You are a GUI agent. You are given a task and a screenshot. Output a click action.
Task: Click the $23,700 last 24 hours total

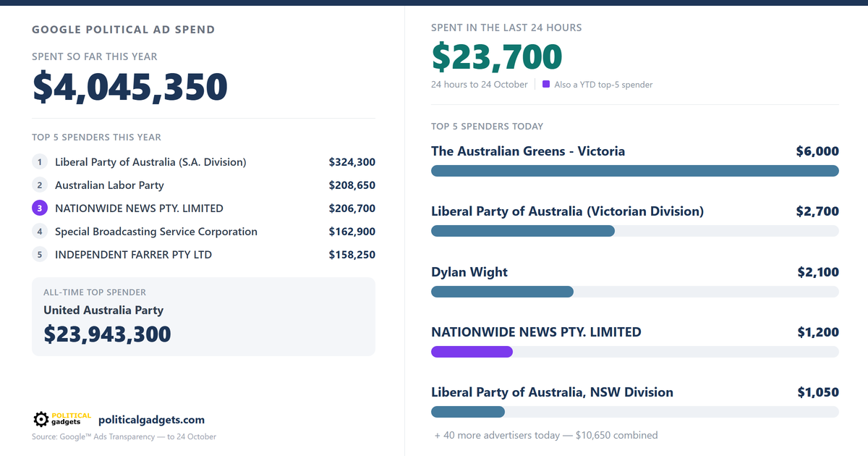497,57
